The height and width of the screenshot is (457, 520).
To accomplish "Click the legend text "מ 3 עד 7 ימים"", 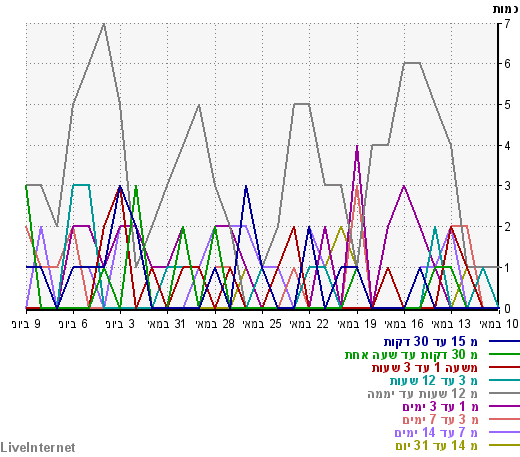I will pyautogui.click(x=440, y=419).
